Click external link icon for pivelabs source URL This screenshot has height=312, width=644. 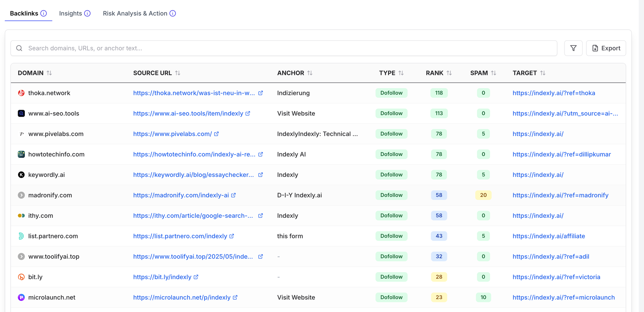tap(216, 134)
